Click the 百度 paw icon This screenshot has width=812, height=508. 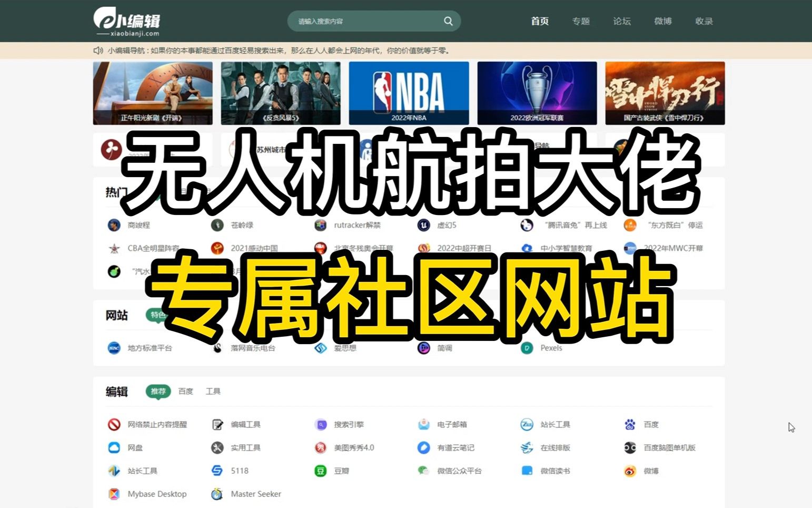pos(630,424)
